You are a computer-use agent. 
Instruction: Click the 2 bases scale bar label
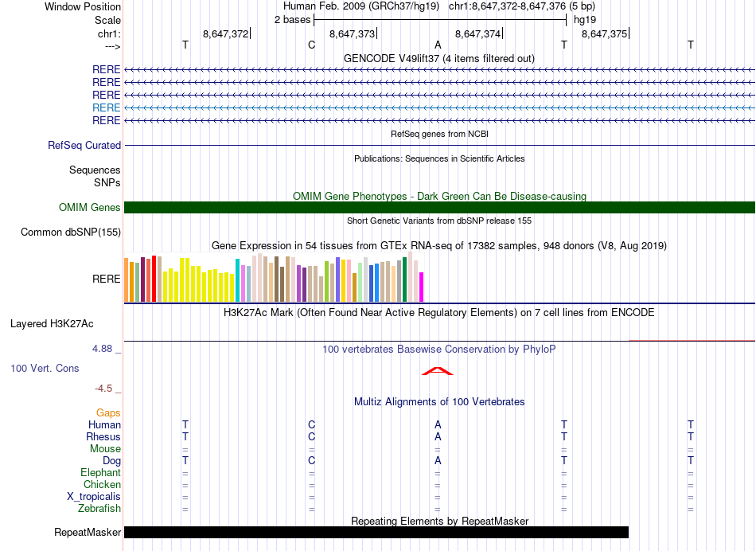(292, 20)
